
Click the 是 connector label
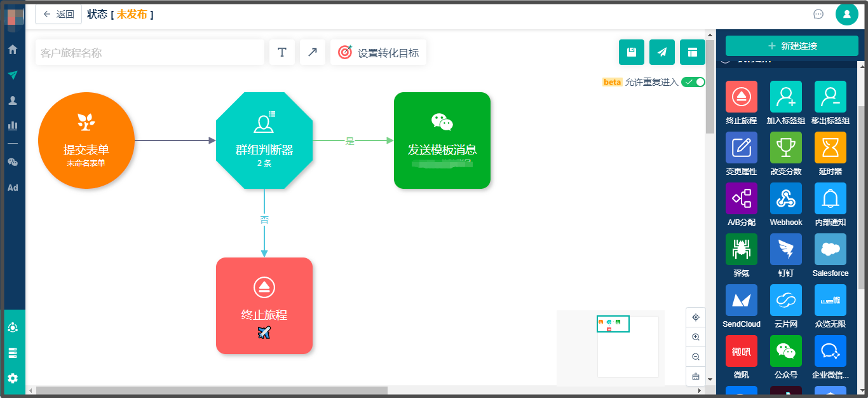click(349, 141)
